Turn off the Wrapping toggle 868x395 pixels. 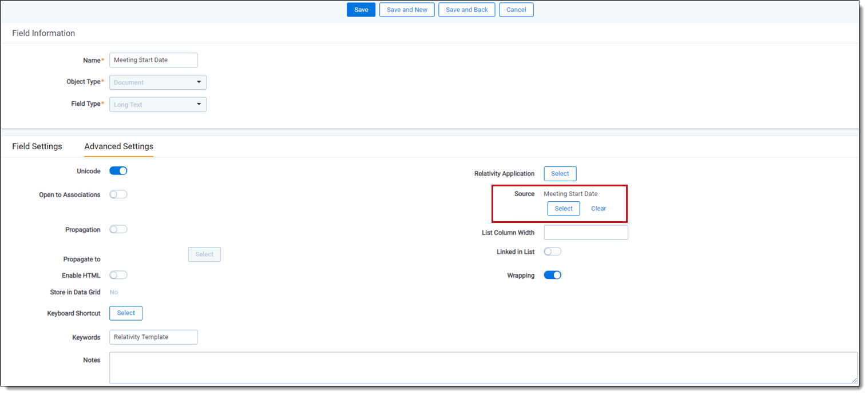(x=552, y=275)
